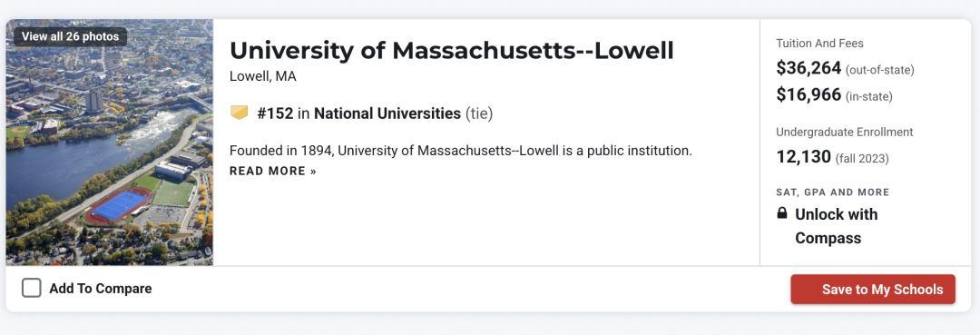Click the Save to My Schools button
The width and height of the screenshot is (980, 335).
(873, 290)
